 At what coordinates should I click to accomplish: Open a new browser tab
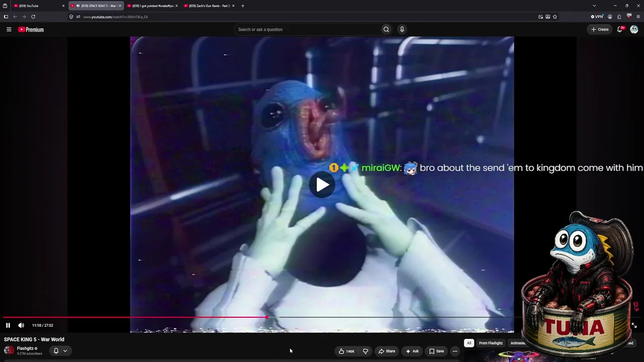[243, 6]
